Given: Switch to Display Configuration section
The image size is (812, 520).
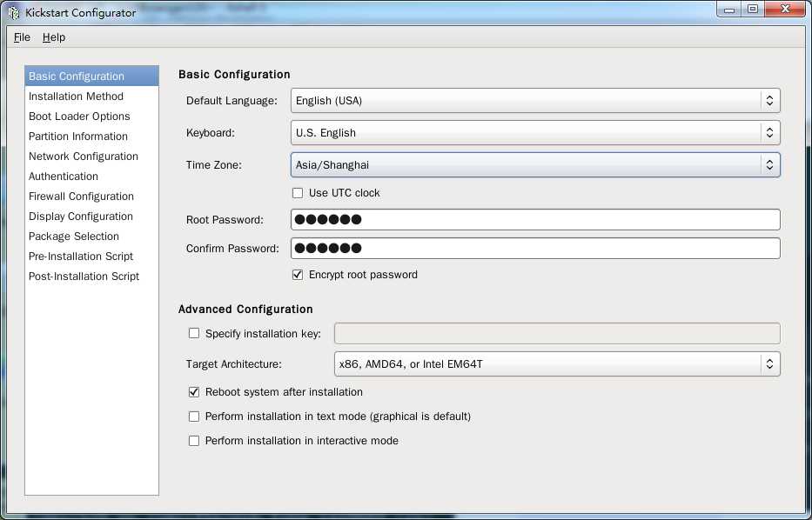Looking at the screenshot, I should [x=91, y=217].
